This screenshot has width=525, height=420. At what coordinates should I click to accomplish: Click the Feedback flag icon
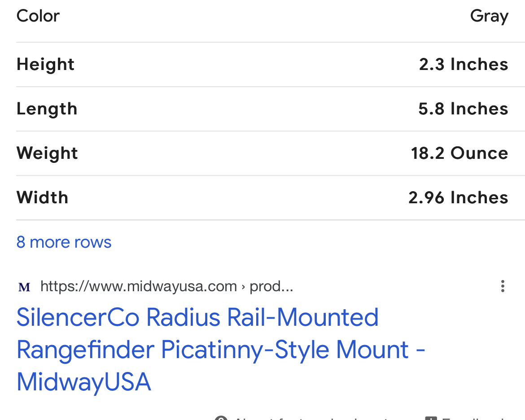431,418
